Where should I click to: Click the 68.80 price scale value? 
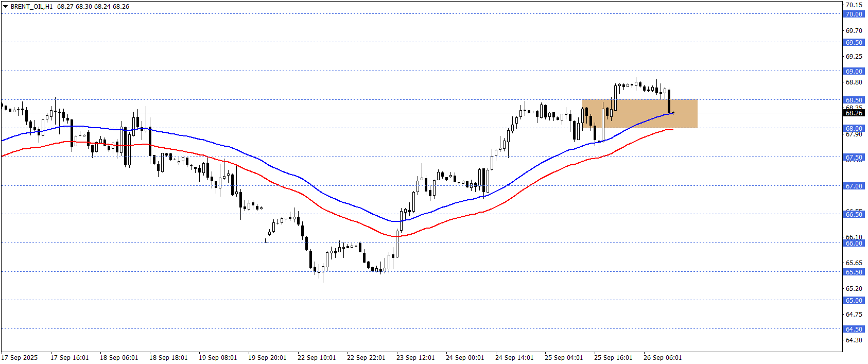tap(854, 82)
